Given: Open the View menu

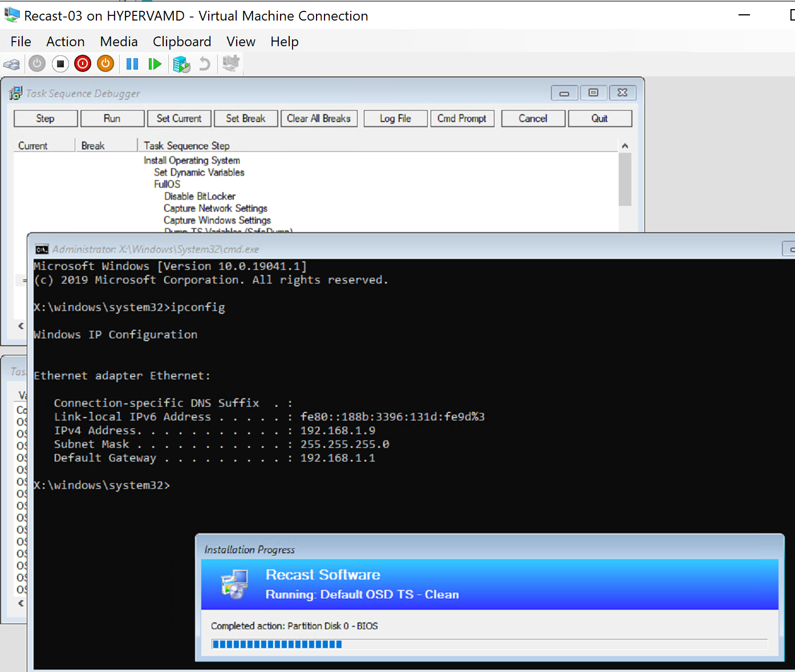Looking at the screenshot, I should pyautogui.click(x=241, y=42).
